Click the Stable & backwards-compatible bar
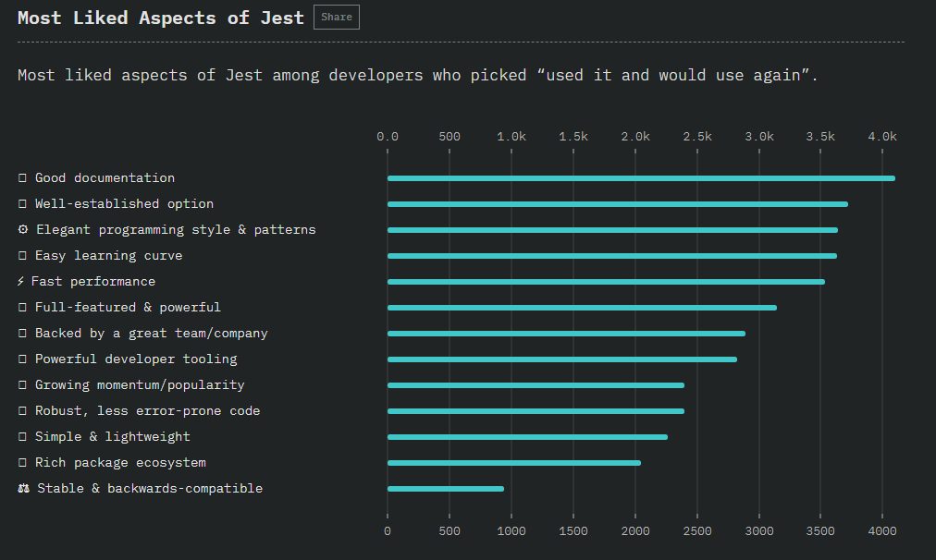 (x=446, y=489)
